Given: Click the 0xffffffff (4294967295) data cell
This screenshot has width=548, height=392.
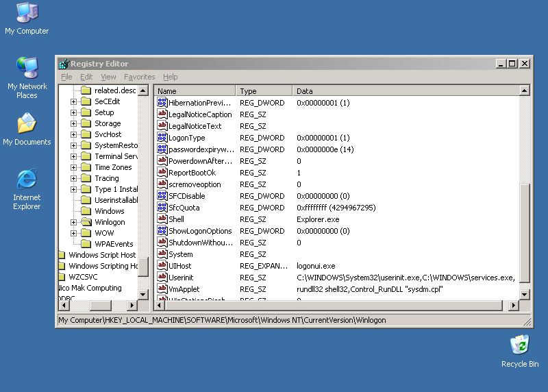Looking at the screenshot, I should click(336, 208).
